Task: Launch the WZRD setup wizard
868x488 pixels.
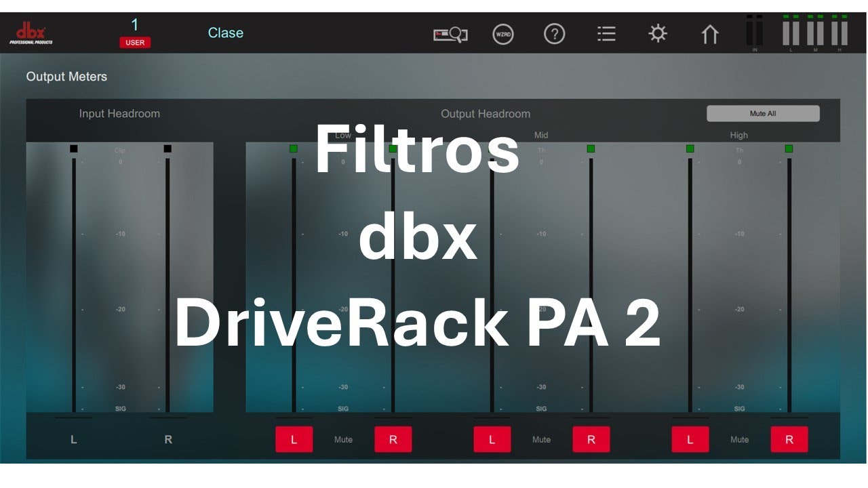Action: coord(502,33)
